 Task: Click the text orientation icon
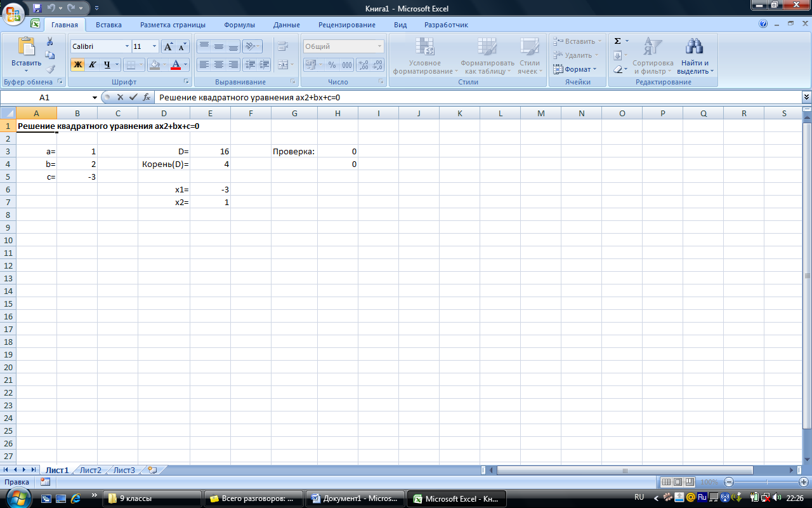click(251, 46)
